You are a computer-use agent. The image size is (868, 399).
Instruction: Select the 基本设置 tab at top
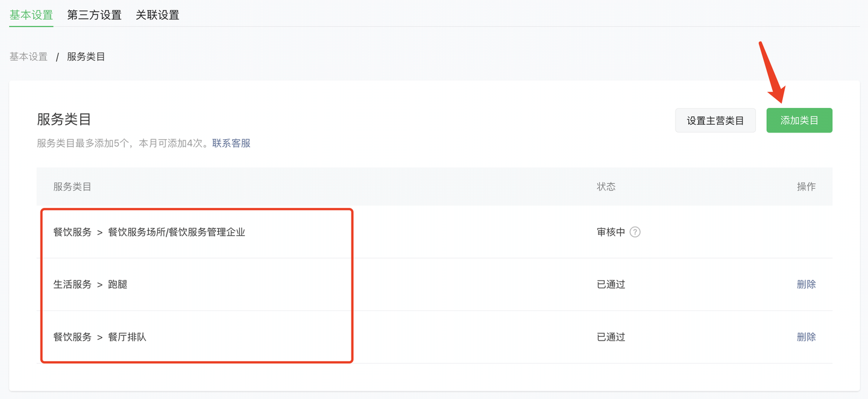click(31, 15)
